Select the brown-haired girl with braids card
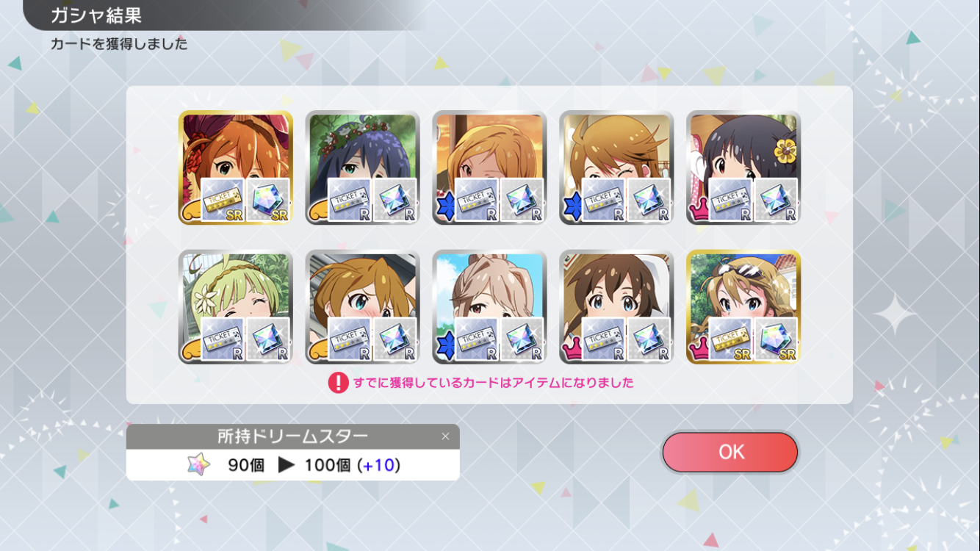This screenshot has height=551, width=980. [x=616, y=306]
